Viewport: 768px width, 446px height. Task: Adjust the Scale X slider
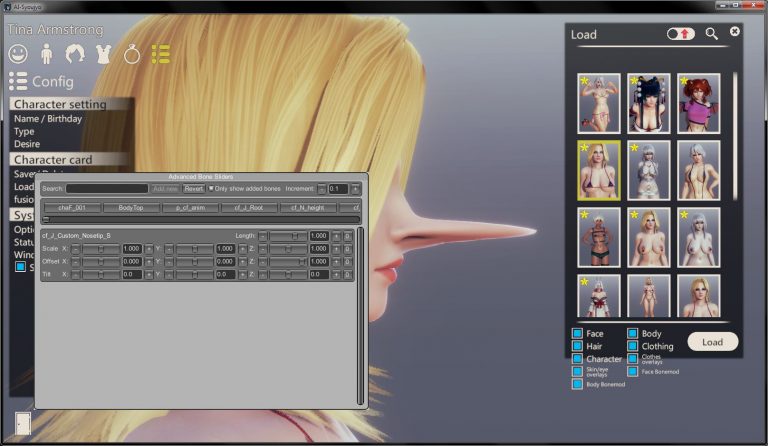pos(100,249)
